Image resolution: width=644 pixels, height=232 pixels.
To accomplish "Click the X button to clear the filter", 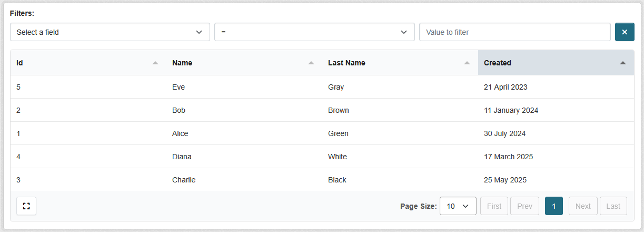I will pyautogui.click(x=624, y=32).
